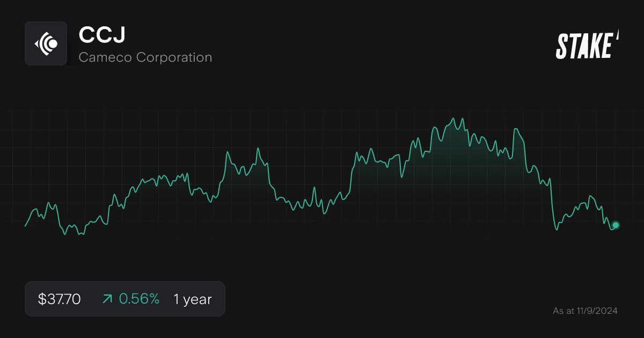Select the green endpoint dot on the chart
This screenshot has height=338, width=644.
point(615,225)
